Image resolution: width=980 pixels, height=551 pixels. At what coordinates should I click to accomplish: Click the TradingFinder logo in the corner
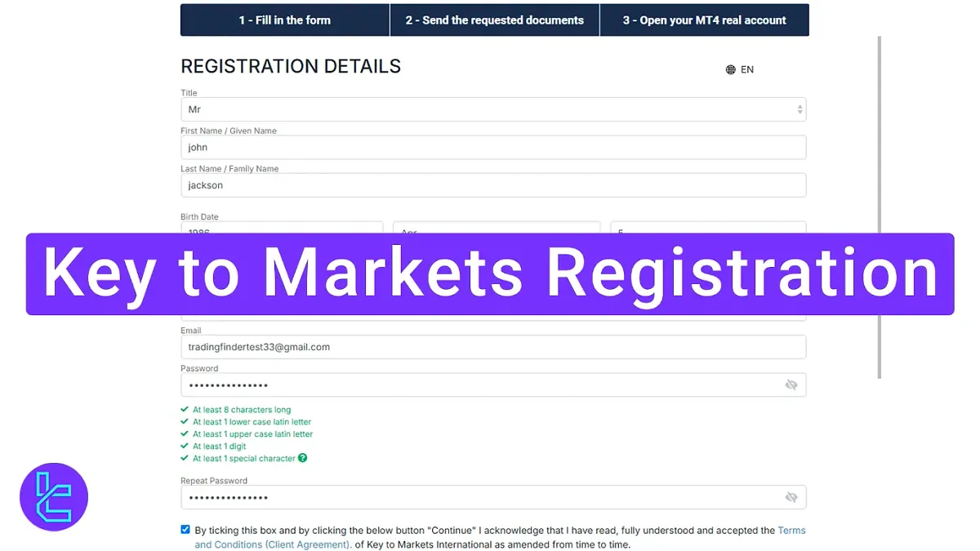[53, 496]
